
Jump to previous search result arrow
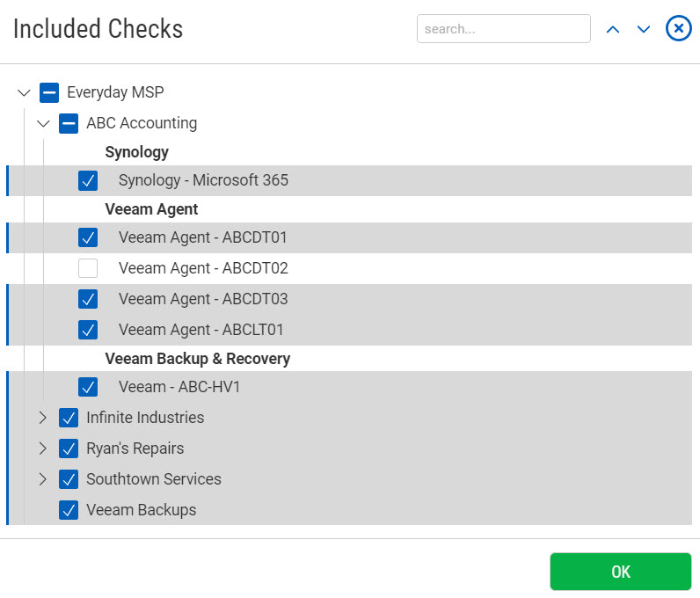click(613, 29)
